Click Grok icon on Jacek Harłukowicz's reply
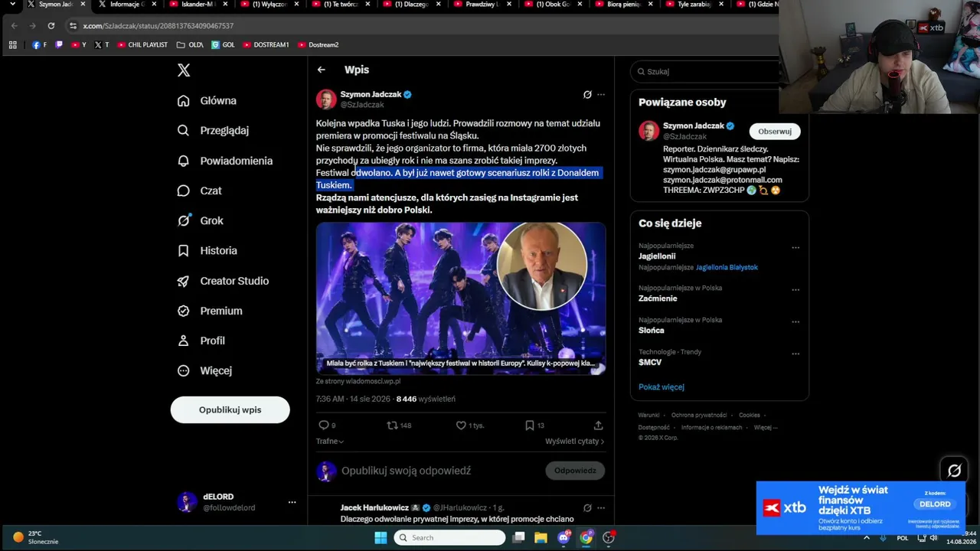This screenshot has width=980, height=551. pyautogui.click(x=587, y=507)
